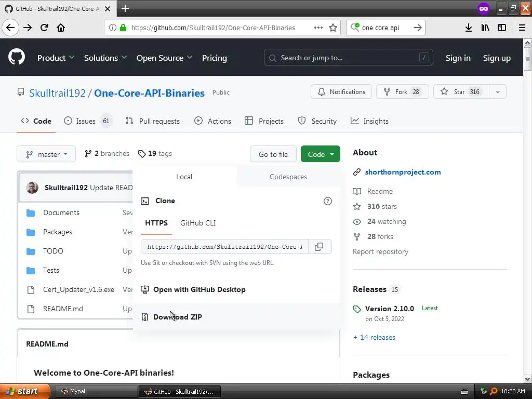This screenshot has height=399, width=532.
Task: Expand the Open Source menu
Action: (x=164, y=58)
